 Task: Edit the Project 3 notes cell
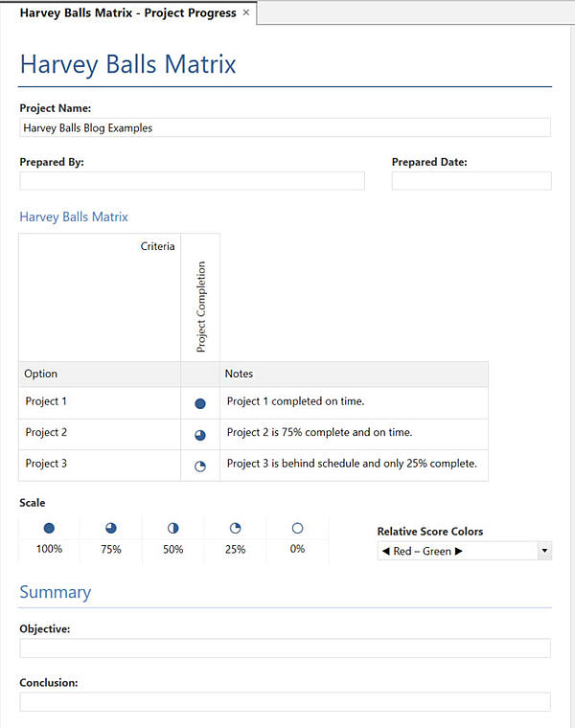pos(353,464)
